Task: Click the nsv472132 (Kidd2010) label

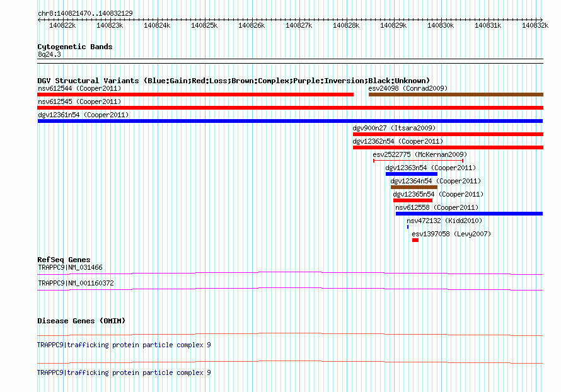Action: coord(444,221)
